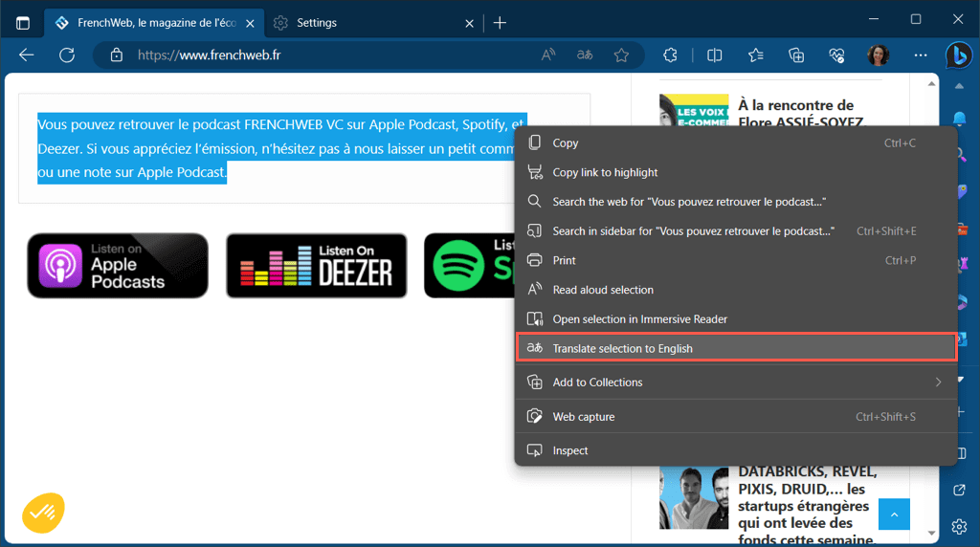Click the Read aloud icon in address bar
The width and height of the screenshot is (980, 547).
pyautogui.click(x=548, y=55)
